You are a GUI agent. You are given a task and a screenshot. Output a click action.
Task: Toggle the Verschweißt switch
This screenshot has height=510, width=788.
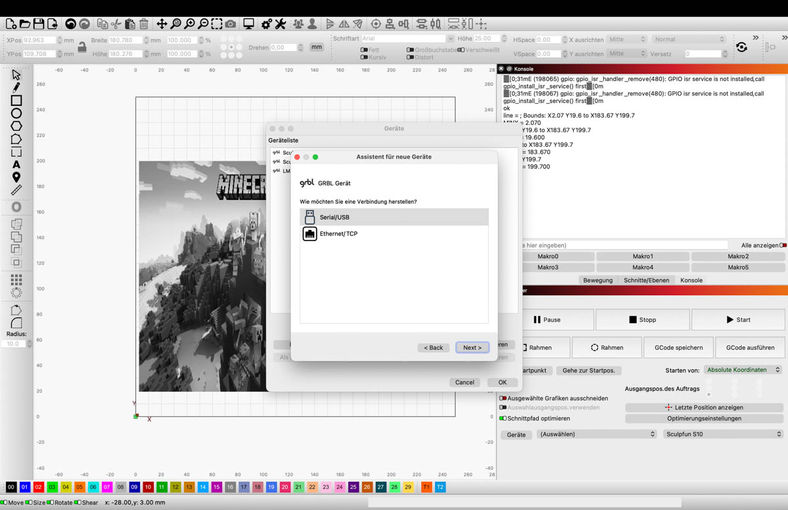(x=460, y=50)
